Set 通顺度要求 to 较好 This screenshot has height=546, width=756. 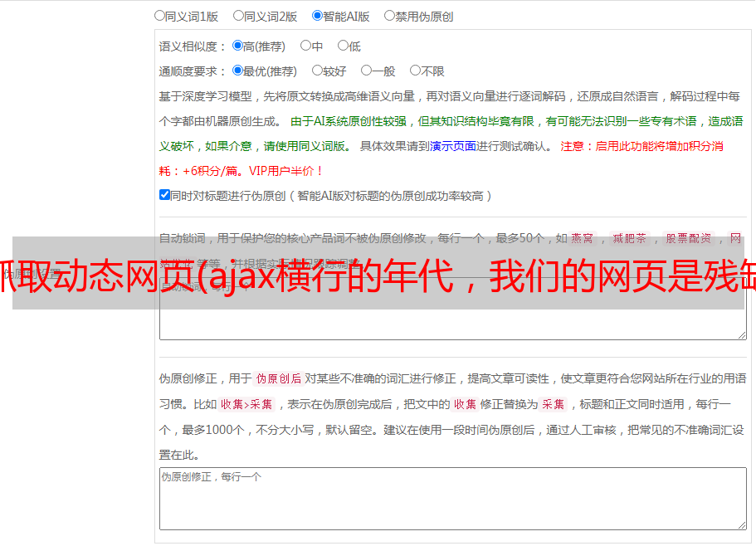point(317,71)
